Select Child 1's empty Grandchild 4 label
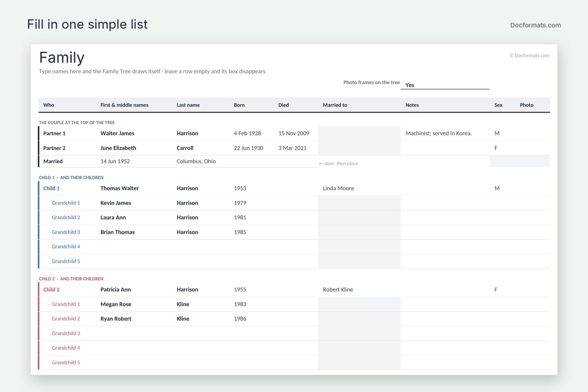The image size is (588, 392). pyautogui.click(x=66, y=247)
